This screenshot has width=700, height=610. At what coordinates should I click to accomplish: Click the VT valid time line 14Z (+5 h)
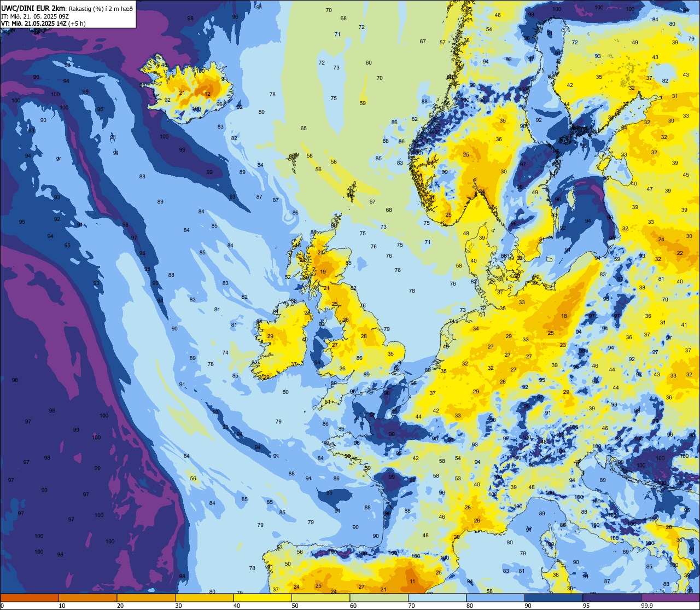[x=43, y=24]
